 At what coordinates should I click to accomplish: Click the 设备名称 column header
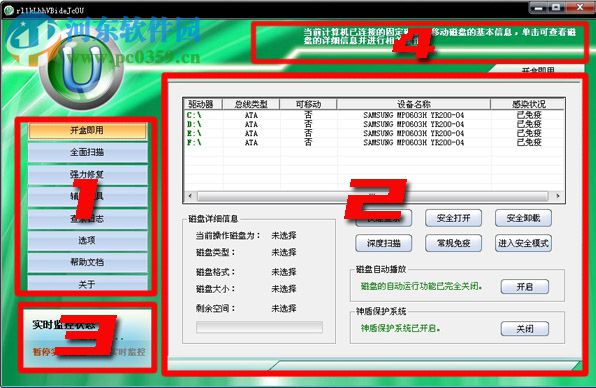pos(414,104)
